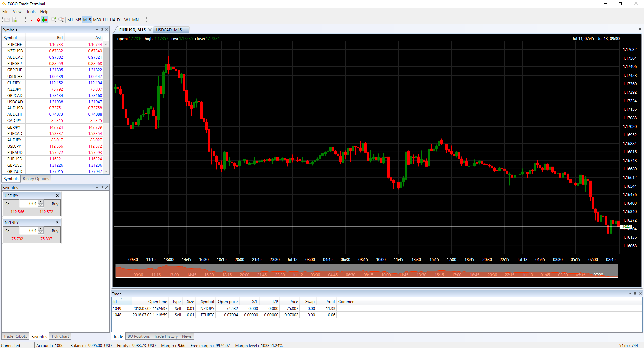The image size is (644, 348).
Task: Select the hollow candlestick chart icon
Action: pos(37,20)
